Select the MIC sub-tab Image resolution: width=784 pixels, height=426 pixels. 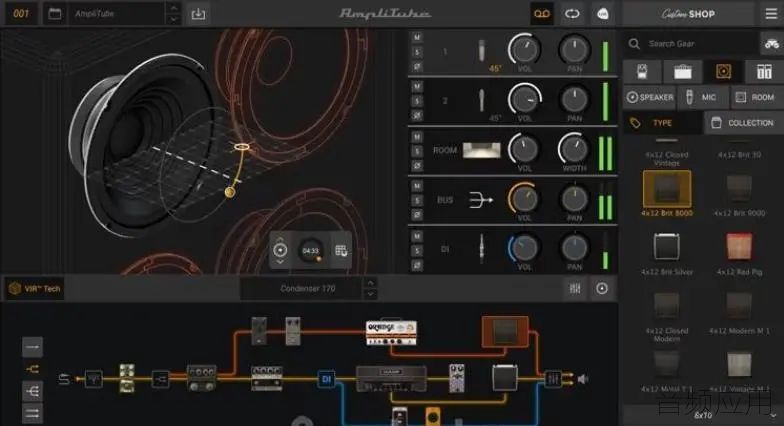702,97
